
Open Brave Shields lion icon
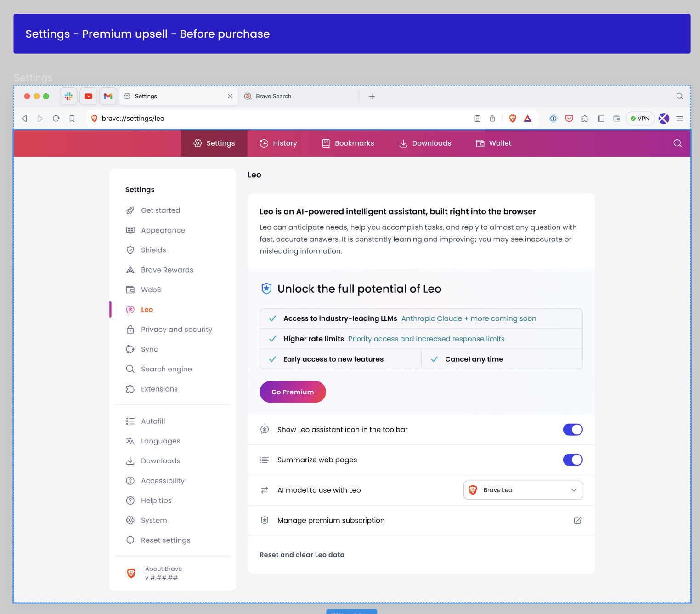513,119
